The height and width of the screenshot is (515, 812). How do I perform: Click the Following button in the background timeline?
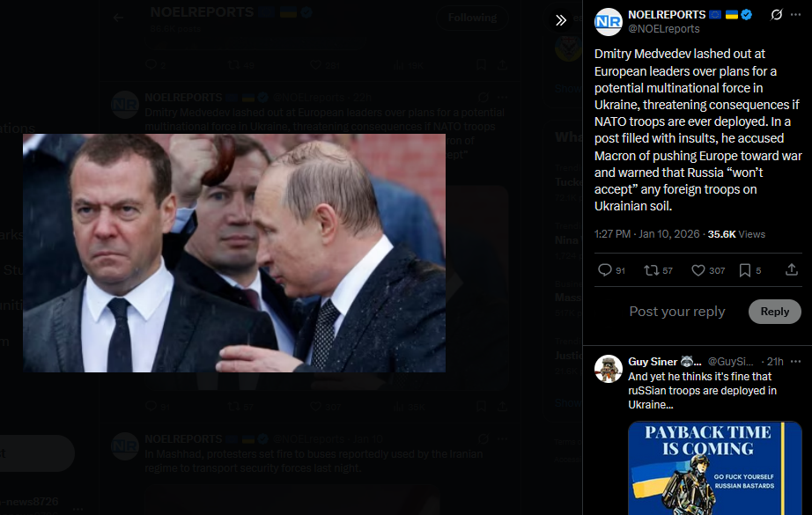click(x=472, y=18)
